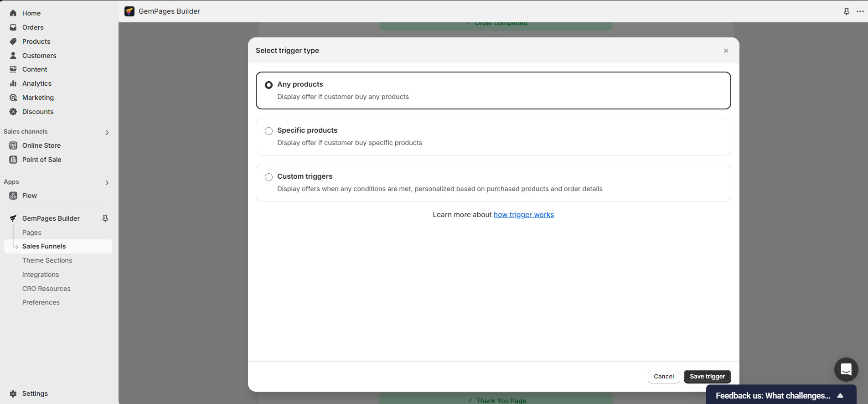Viewport: 868px width, 404px height.
Task: Close the Select trigger type dialog
Action: click(726, 51)
